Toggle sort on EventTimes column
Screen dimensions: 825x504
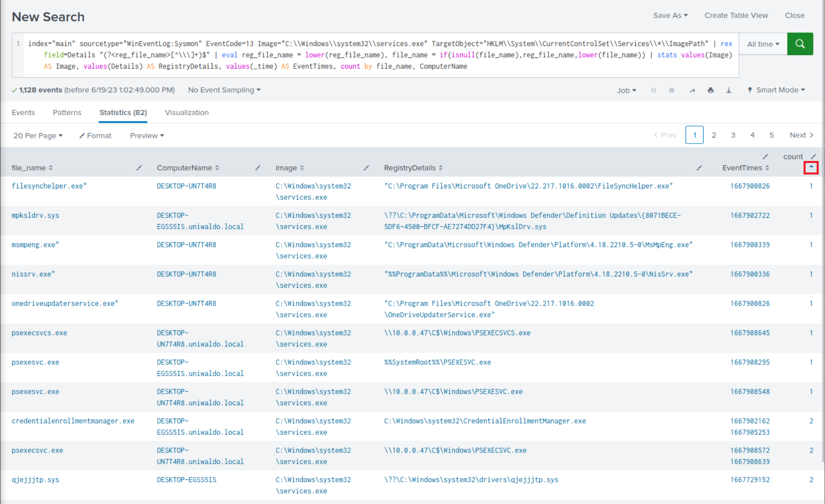pyautogui.click(x=767, y=168)
